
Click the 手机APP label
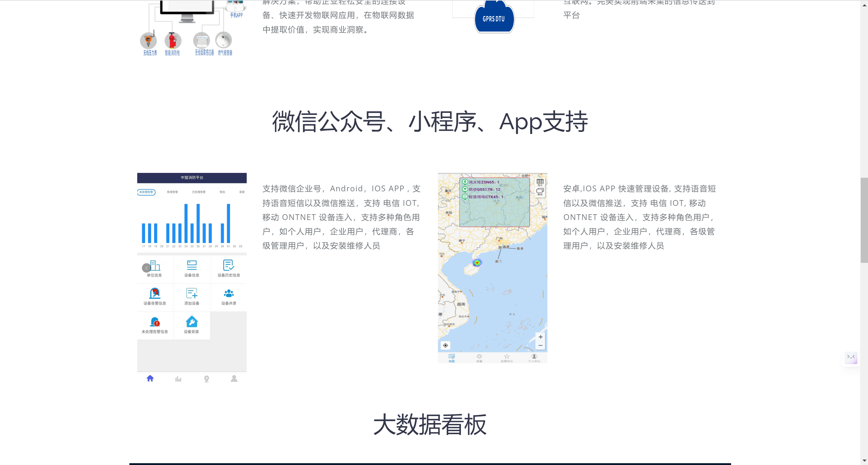pyautogui.click(x=236, y=15)
